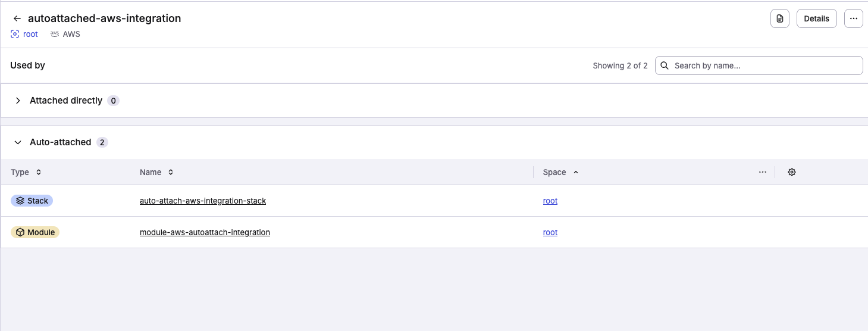Collapse the Auto-attached section
868x331 pixels.
[18, 142]
